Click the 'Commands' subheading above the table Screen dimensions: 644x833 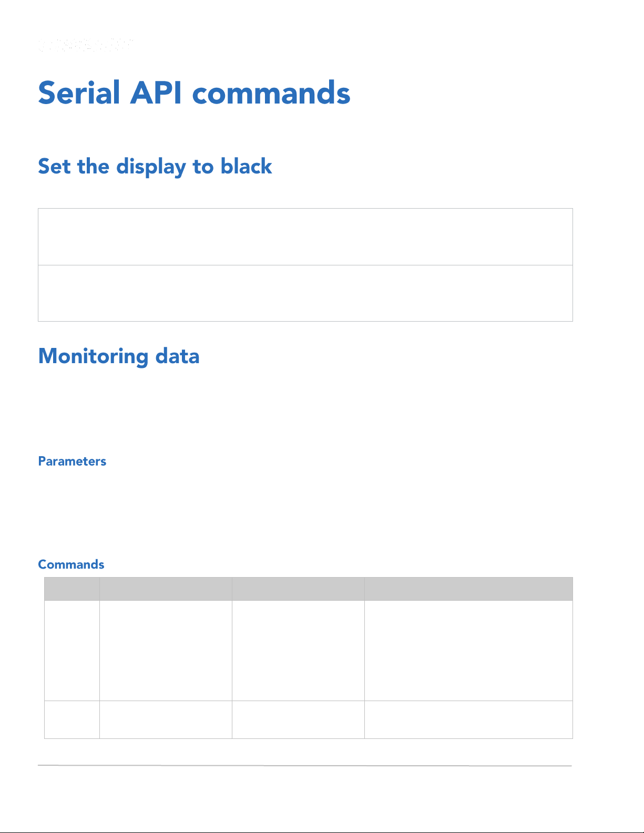[71, 564]
